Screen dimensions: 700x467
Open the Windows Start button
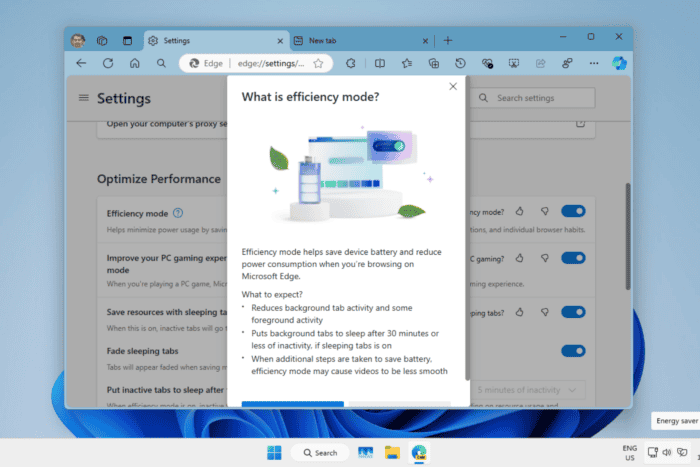coord(274,452)
